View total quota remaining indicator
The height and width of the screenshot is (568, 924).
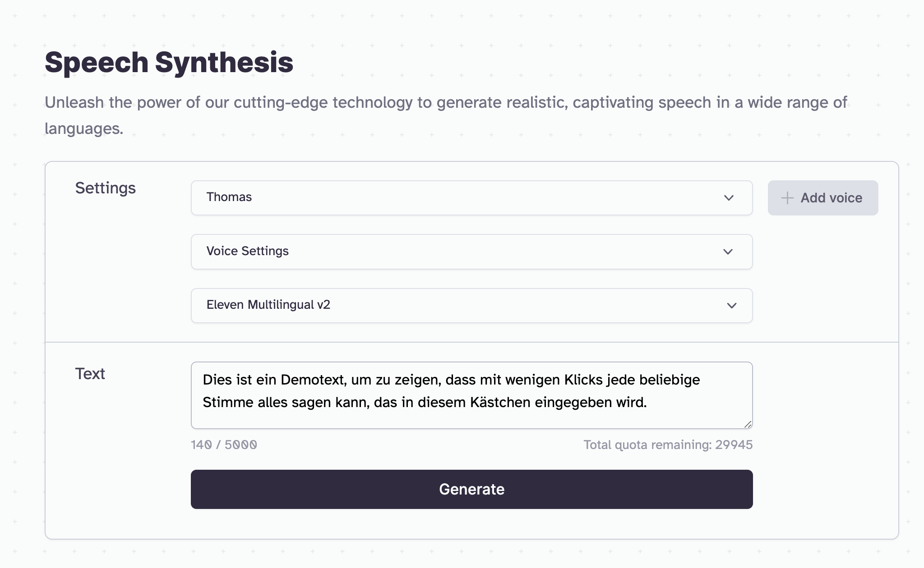point(669,444)
